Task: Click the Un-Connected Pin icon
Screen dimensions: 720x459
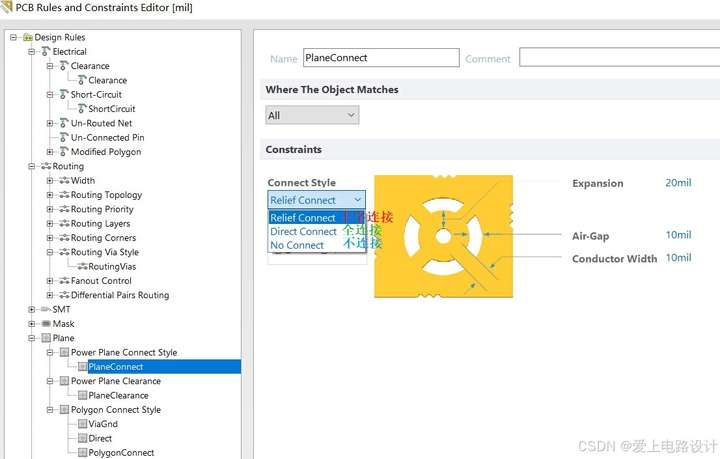Action: 64,137
